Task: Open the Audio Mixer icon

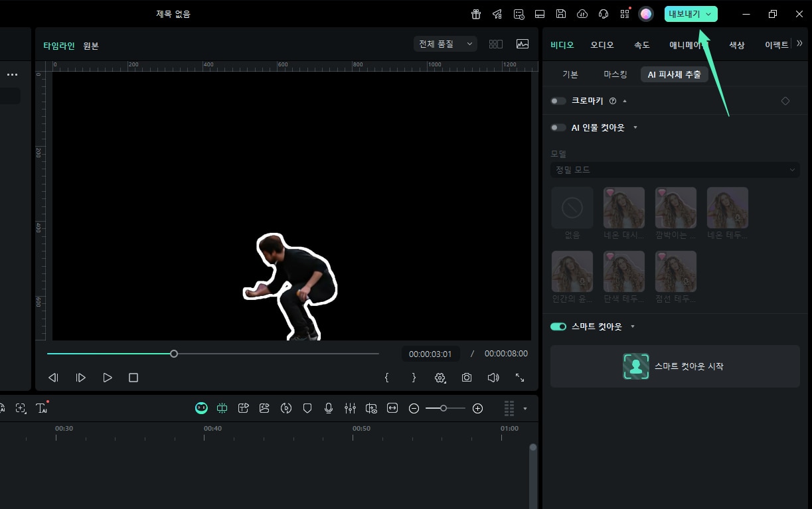Action: tap(350, 408)
